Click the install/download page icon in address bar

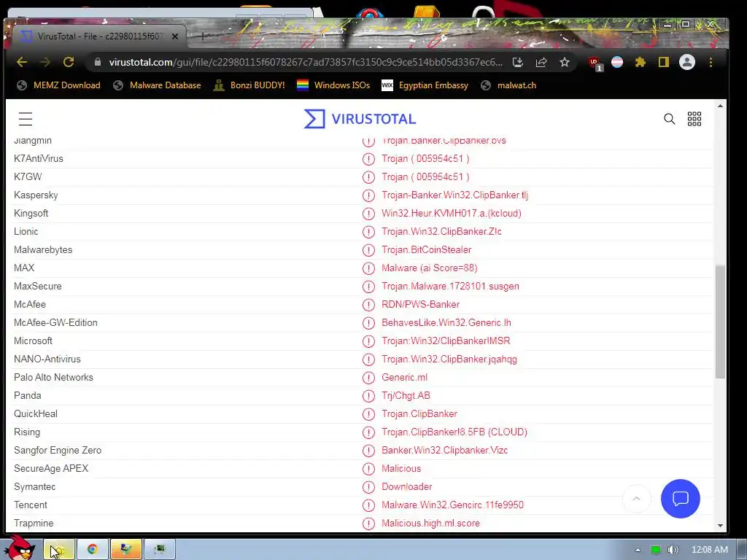tap(518, 63)
